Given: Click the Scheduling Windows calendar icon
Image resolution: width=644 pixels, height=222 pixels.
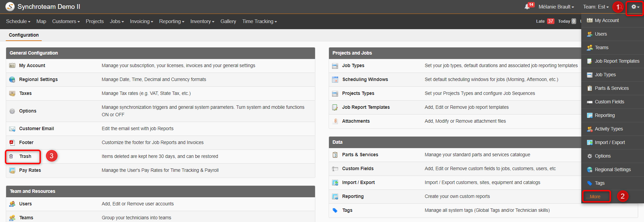Looking at the screenshot, I should (335, 79).
